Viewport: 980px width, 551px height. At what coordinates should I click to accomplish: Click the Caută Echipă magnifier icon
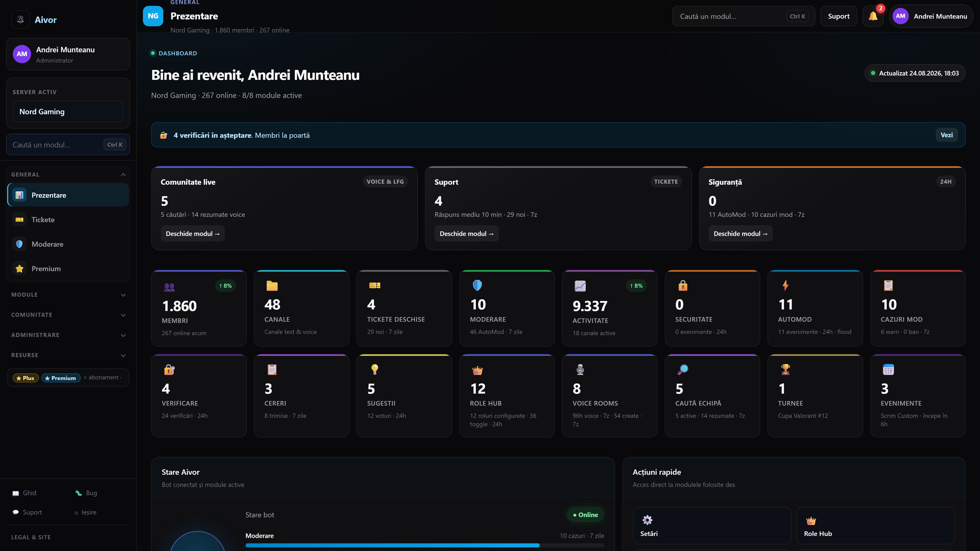point(683,369)
